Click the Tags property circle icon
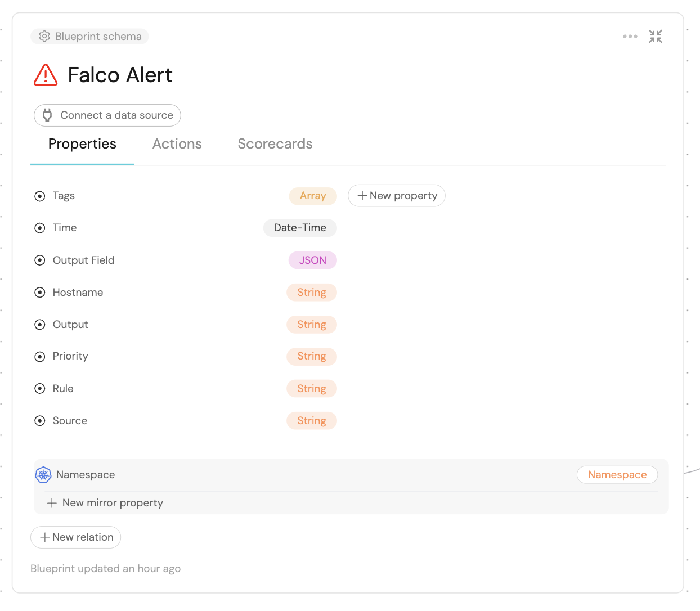Screen dimensions: 700x611 (x=40, y=196)
